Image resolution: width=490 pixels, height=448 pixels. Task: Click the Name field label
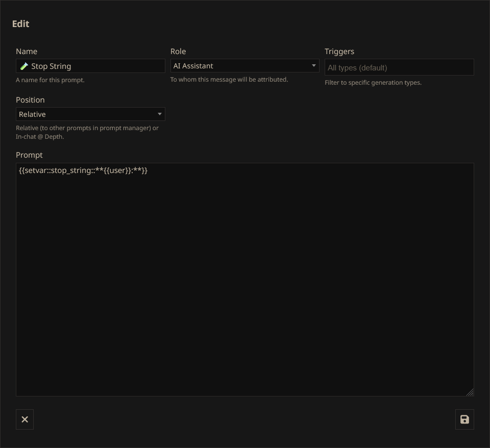click(x=27, y=52)
